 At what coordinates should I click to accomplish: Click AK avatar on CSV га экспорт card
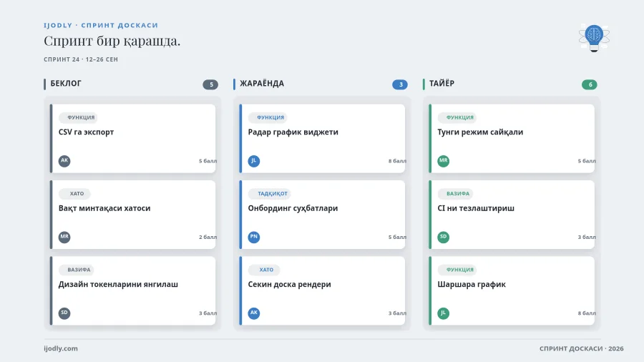click(64, 161)
